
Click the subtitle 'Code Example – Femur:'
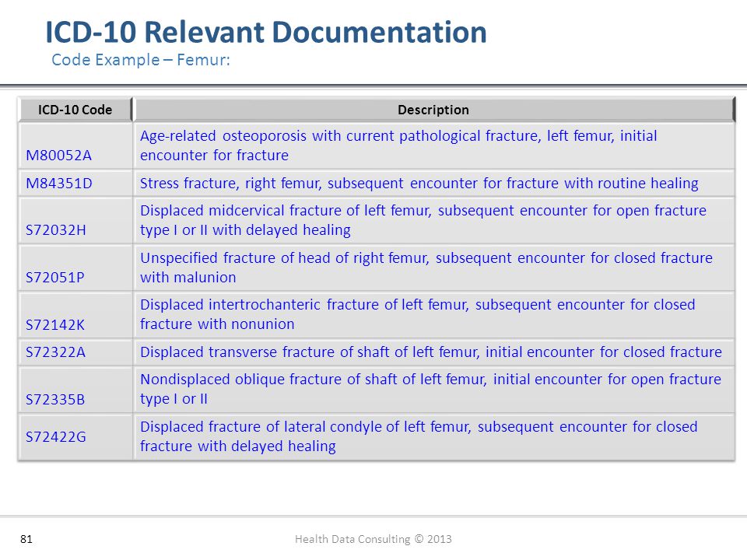(141, 60)
